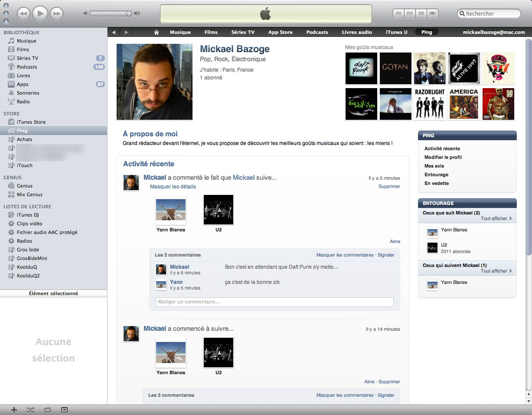Select the Ping tab in navigation bar
532x415 pixels.
tap(427, 32)
